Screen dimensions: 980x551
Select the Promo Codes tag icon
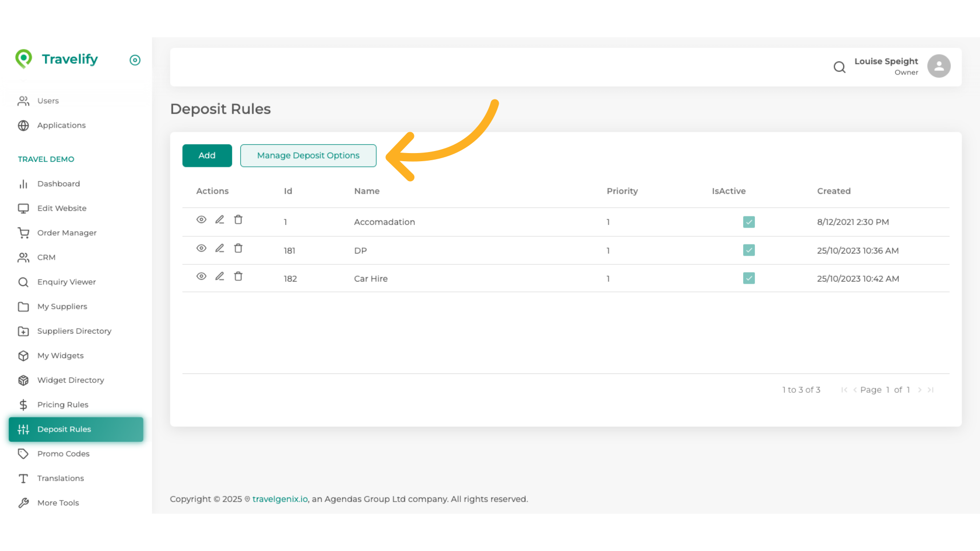point(23,454)
